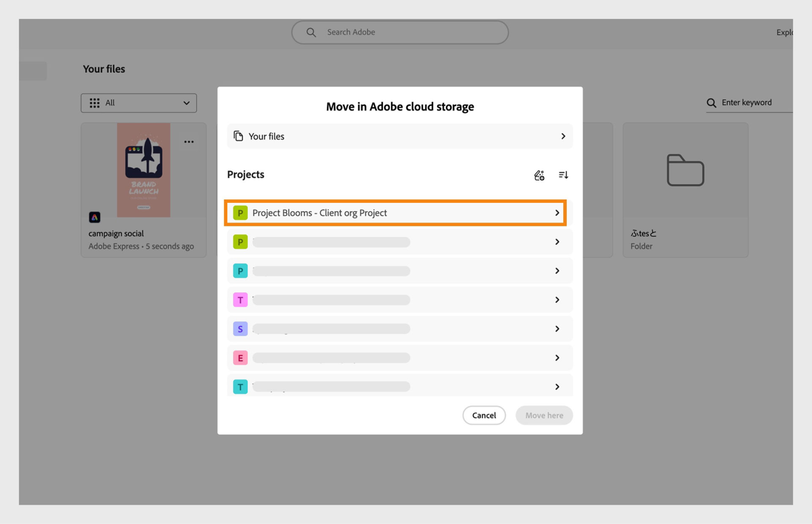
Task: Open the campaign social options menu
Action: [x=189, y=142]
